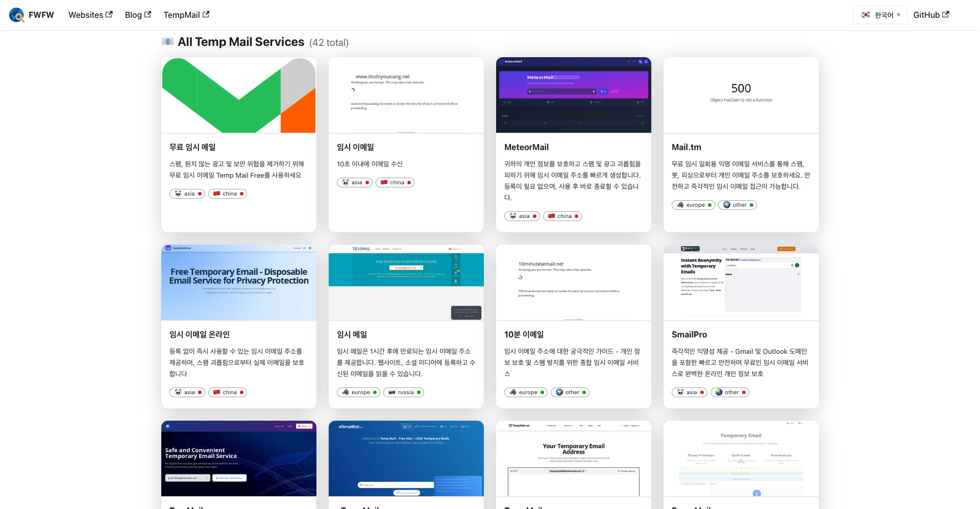Select the MeteorMail card title

[x=526, y=147]
